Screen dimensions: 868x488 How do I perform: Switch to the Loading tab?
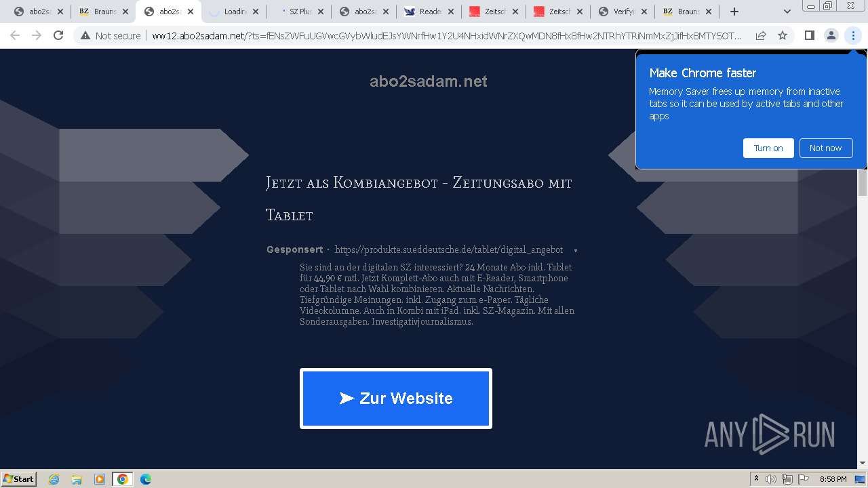[x=234, y=12]
